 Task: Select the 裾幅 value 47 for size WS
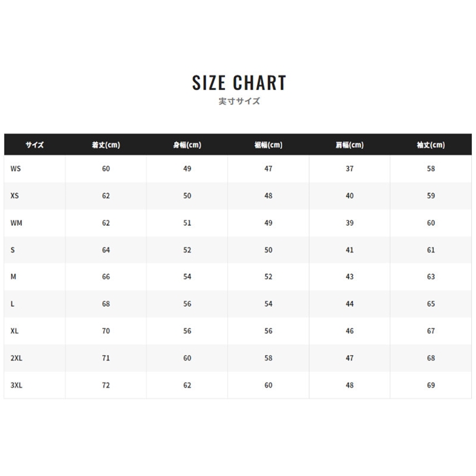(x=268, y=169)
